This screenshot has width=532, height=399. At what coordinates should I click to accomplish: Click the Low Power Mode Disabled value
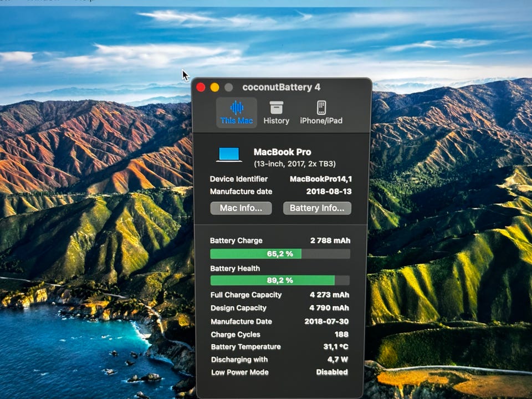(x=332, y=372)
